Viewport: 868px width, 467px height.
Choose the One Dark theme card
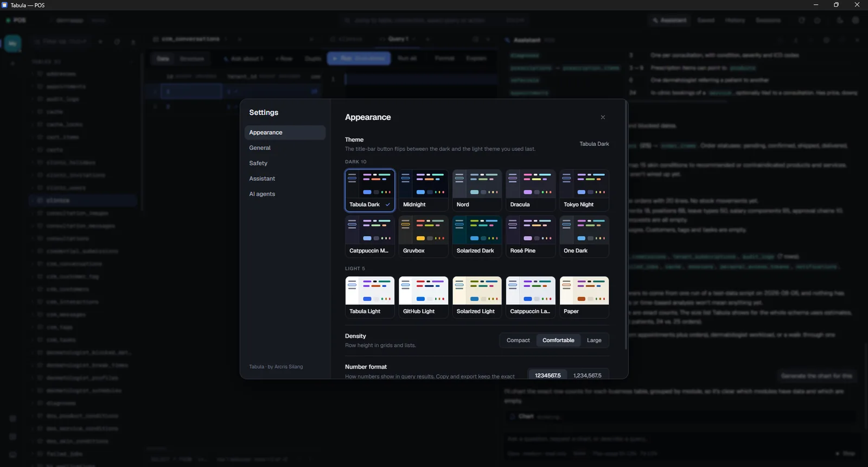pos(584,236)
